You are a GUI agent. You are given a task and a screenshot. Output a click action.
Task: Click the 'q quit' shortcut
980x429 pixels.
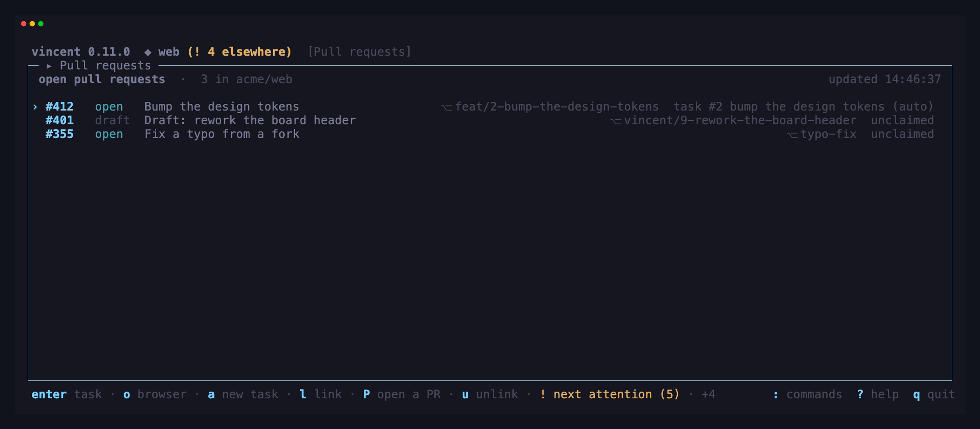click(934, 395)
